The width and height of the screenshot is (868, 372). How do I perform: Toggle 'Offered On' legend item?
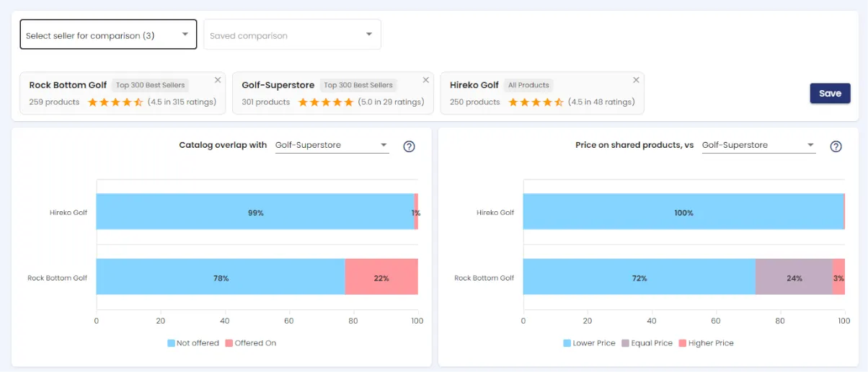[250, 343]
